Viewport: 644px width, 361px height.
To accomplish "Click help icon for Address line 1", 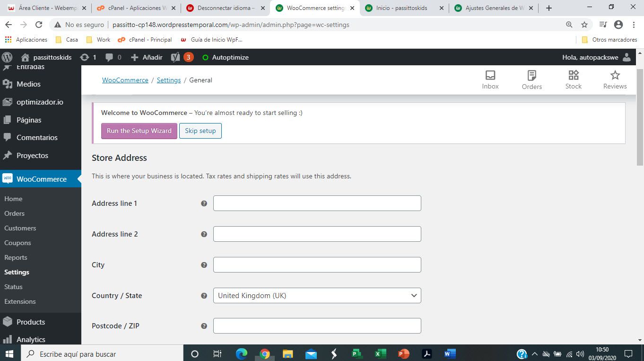I will pos(204,203).
